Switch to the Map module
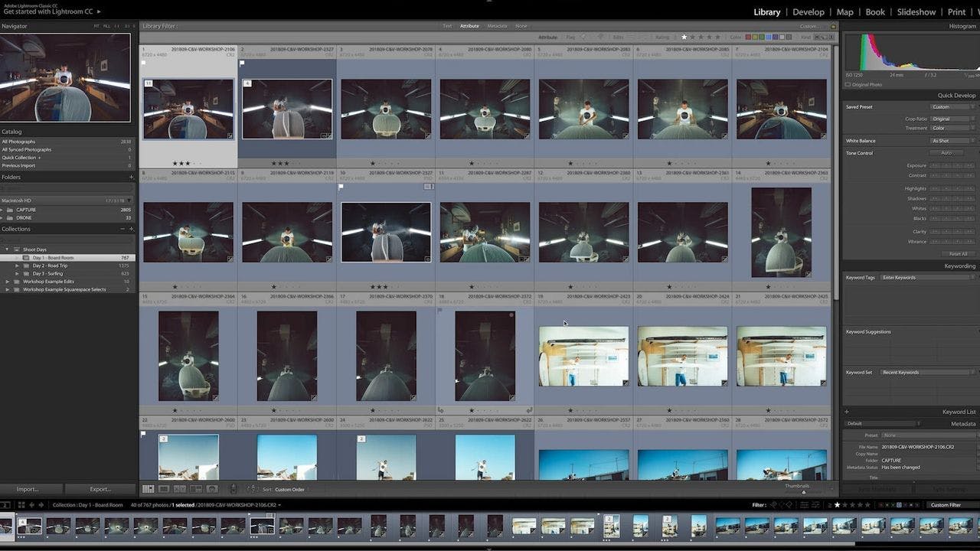980x551 pixels. coord(845,11)
